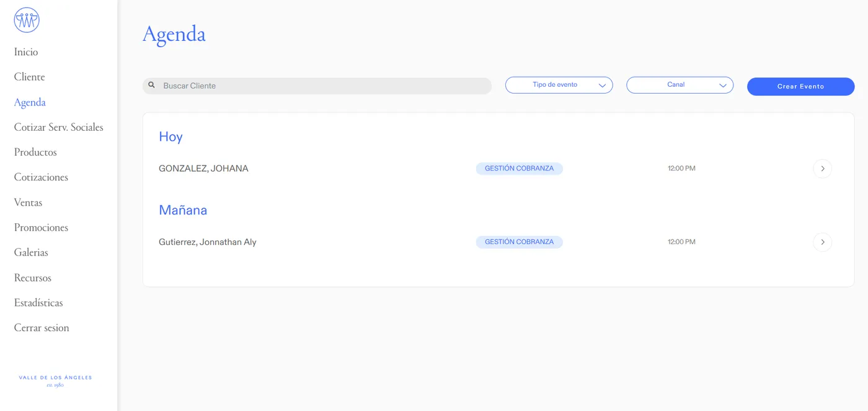Screen dimensions: 868x411
Task: Click the Valle de los Ángeles footer logo
Action: (55, 381)
